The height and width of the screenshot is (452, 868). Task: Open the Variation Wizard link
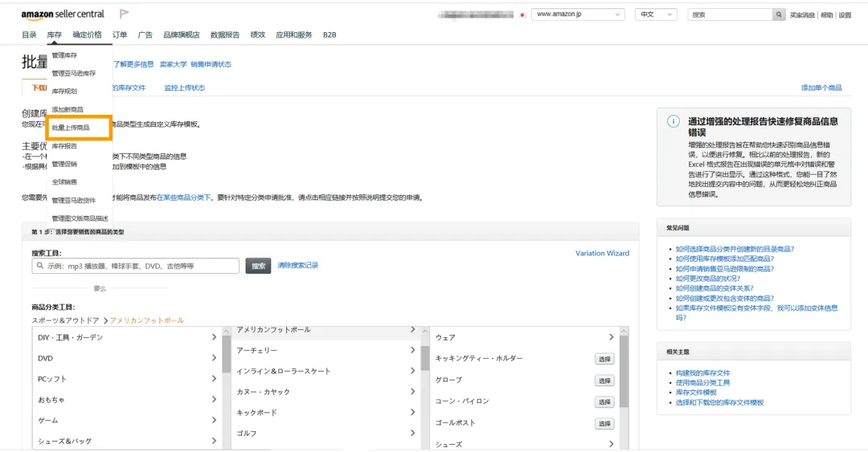click(x=602, y=254)
